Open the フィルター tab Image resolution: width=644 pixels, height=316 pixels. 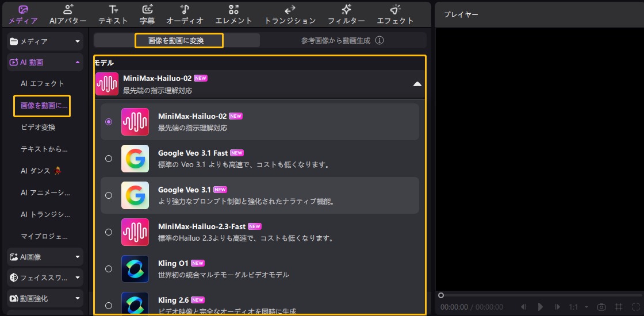pyautogui.click(x=346, y=14)
